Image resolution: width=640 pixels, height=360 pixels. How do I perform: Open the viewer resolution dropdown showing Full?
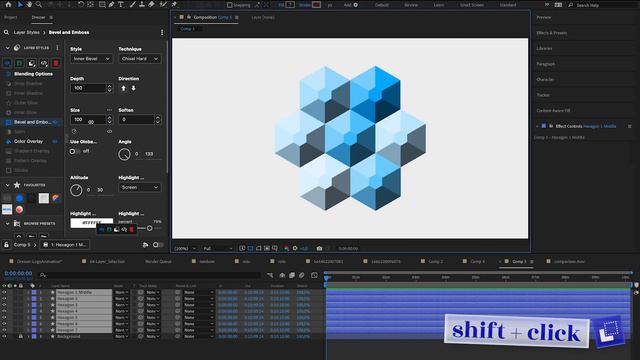tap(218, 248)
